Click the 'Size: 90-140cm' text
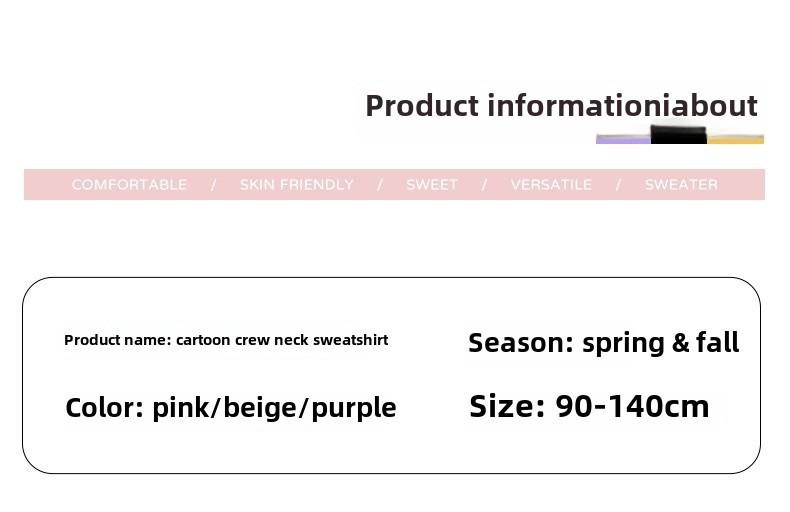The width and height of the screenshot is (790, 512). tap(589, 406)
